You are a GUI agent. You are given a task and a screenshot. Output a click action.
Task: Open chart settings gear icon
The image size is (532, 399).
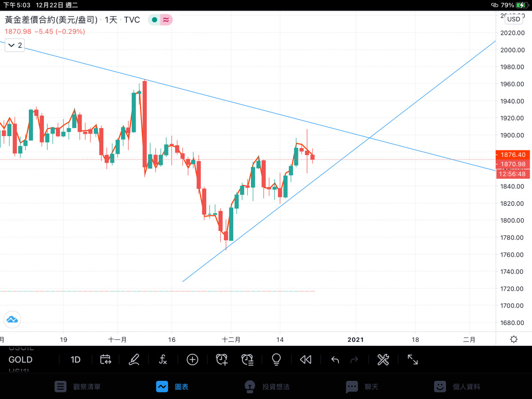point(513,339)
